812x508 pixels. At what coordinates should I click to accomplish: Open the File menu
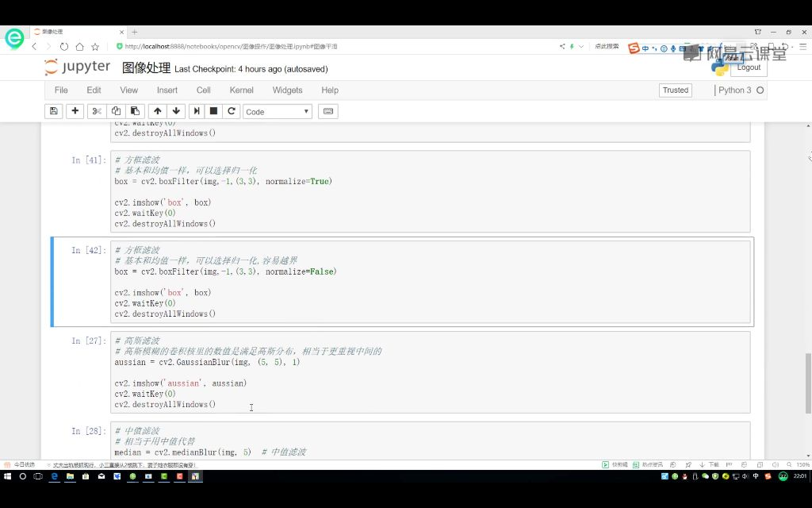pos(61,90)
